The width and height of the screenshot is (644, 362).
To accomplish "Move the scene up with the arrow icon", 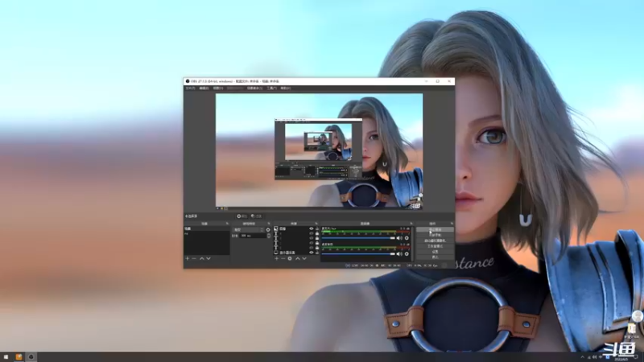I will pos(202,258).
